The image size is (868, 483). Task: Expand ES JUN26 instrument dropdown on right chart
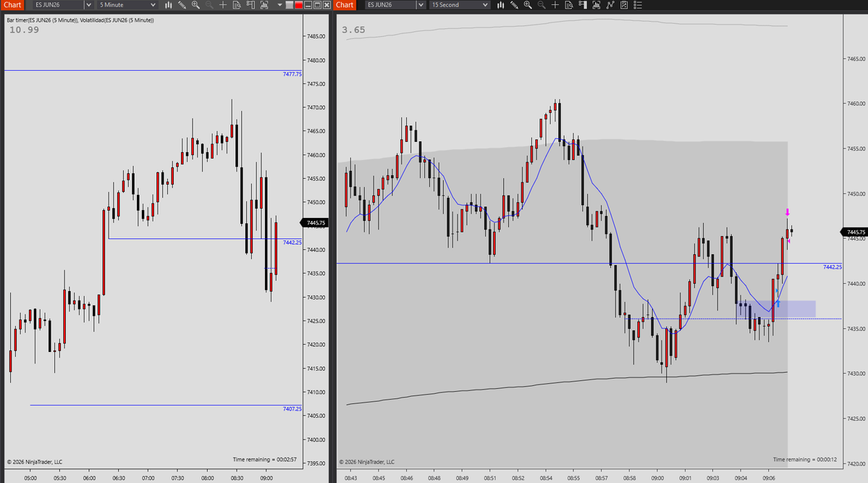click(x=421, y=5)
